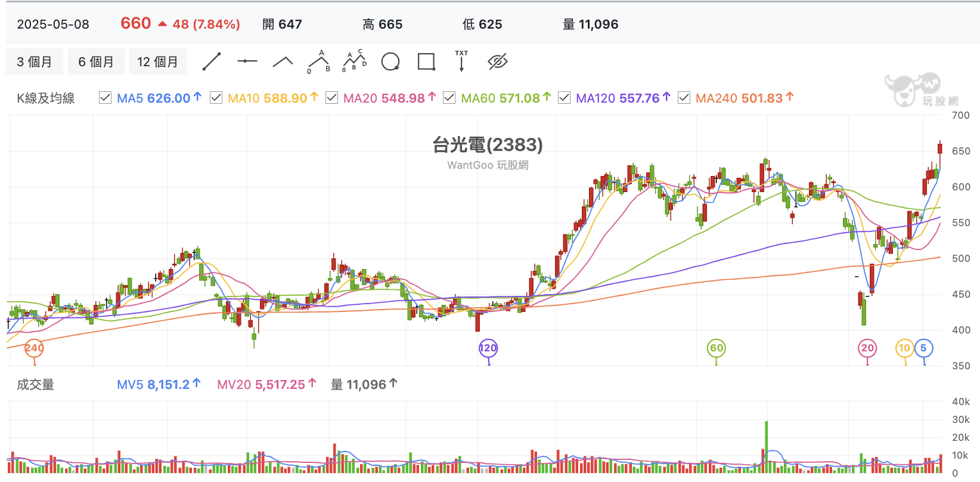Uncheck the MA10 moving average checkbox
The height and width of the screenshot is (482, 980).
(216, 97)
